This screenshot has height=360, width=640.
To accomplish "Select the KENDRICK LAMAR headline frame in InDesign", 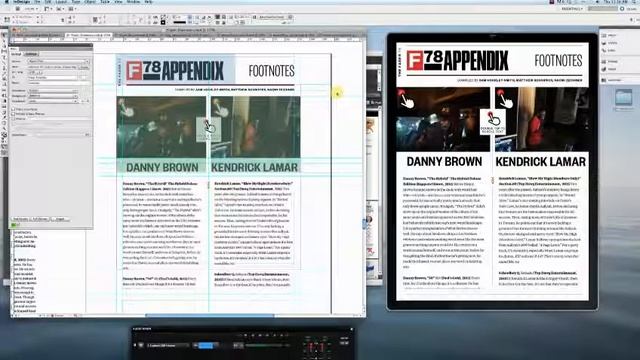I will (255, 167).
